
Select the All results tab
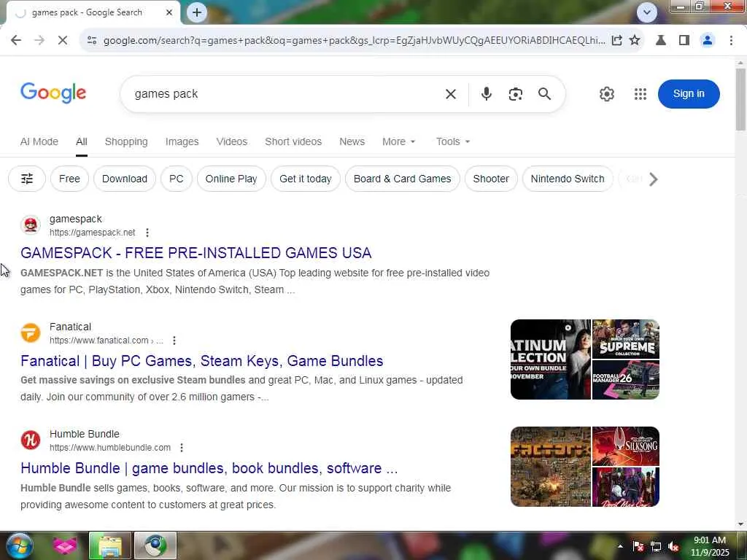point(82,142)
